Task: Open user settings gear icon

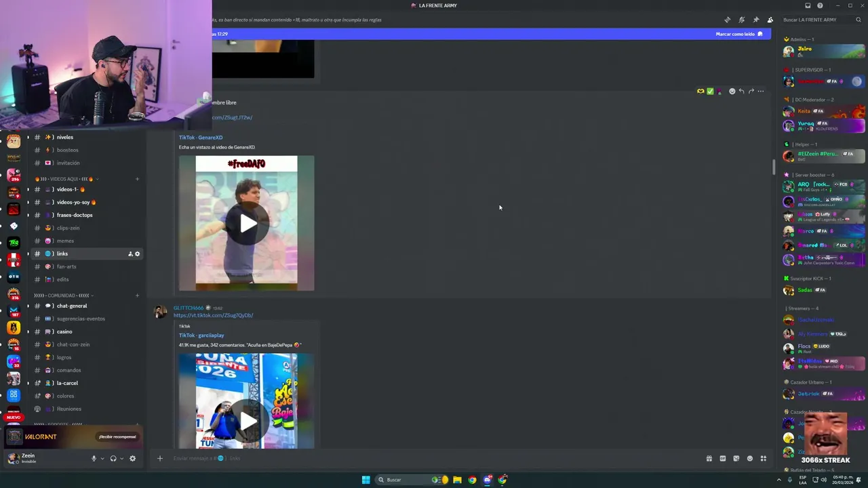Action: coord(132,458)
